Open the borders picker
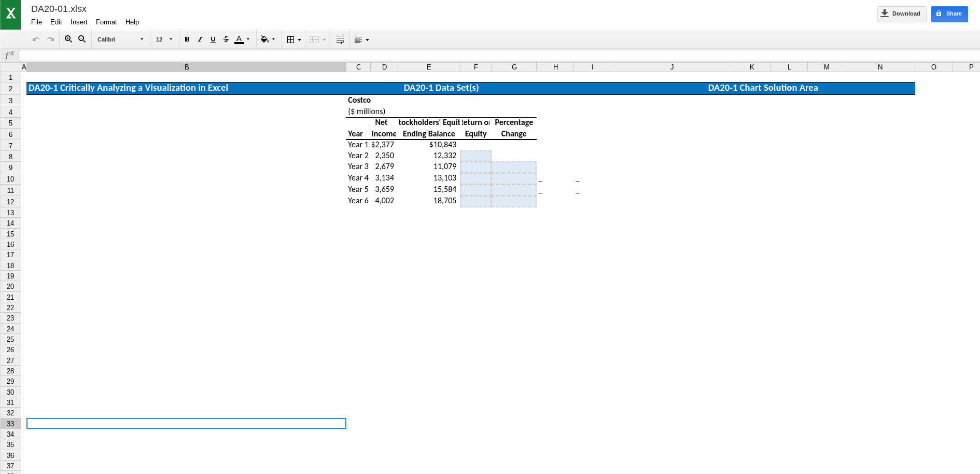 (x=291, y=39)
